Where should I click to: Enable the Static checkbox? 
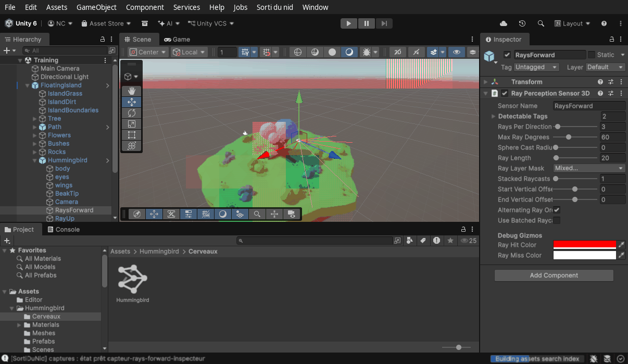592,55
